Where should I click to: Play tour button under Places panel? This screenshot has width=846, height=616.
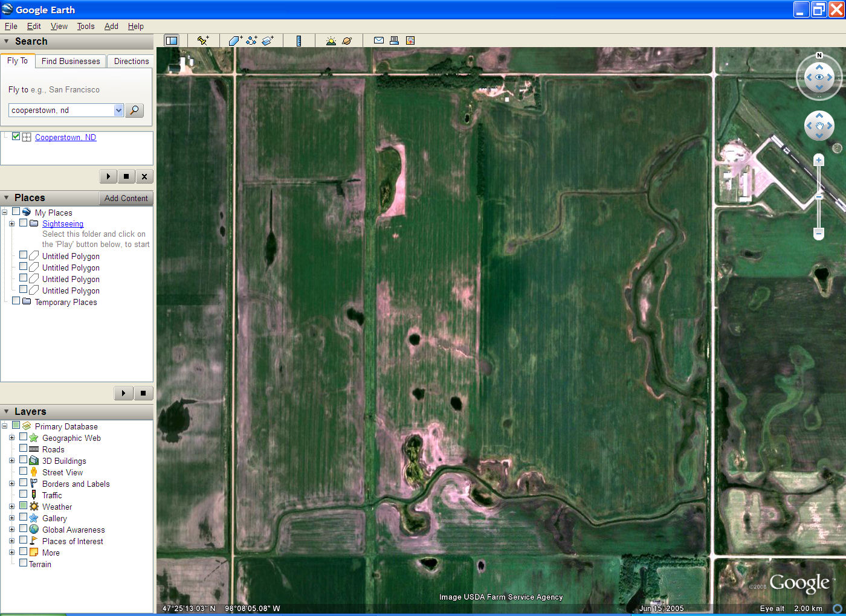click(x=123, y=393)
